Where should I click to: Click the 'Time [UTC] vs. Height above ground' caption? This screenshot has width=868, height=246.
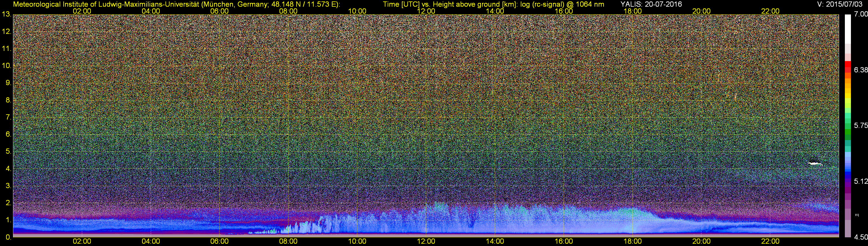pos(493,4)
